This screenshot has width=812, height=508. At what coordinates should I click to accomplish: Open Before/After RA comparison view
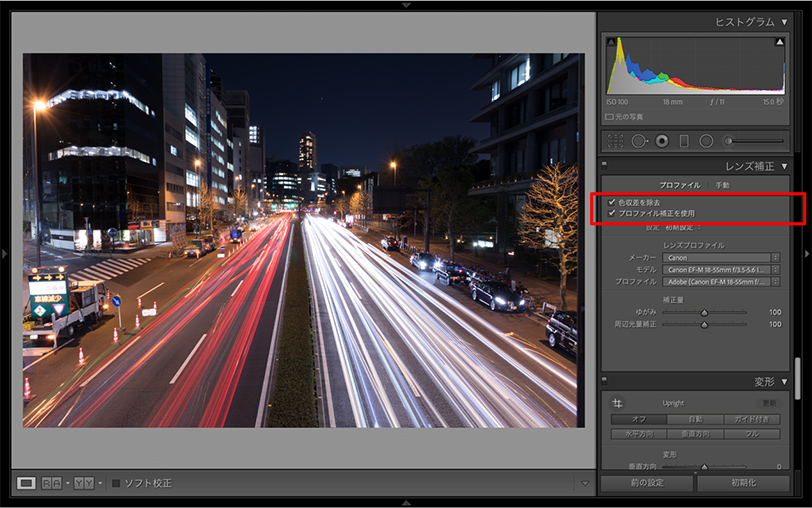pyautogui.click(x=52, y=483)
